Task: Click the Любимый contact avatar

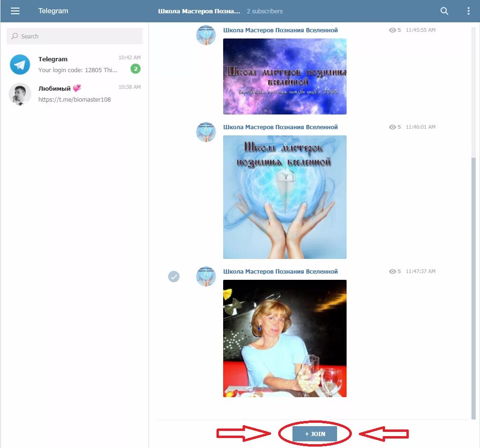Action: 20,94
